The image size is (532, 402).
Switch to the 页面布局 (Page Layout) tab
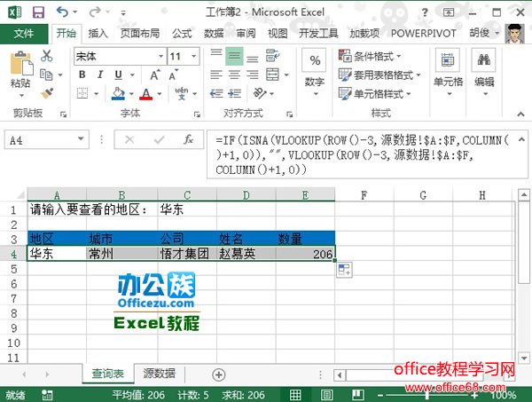coord(140,33)
